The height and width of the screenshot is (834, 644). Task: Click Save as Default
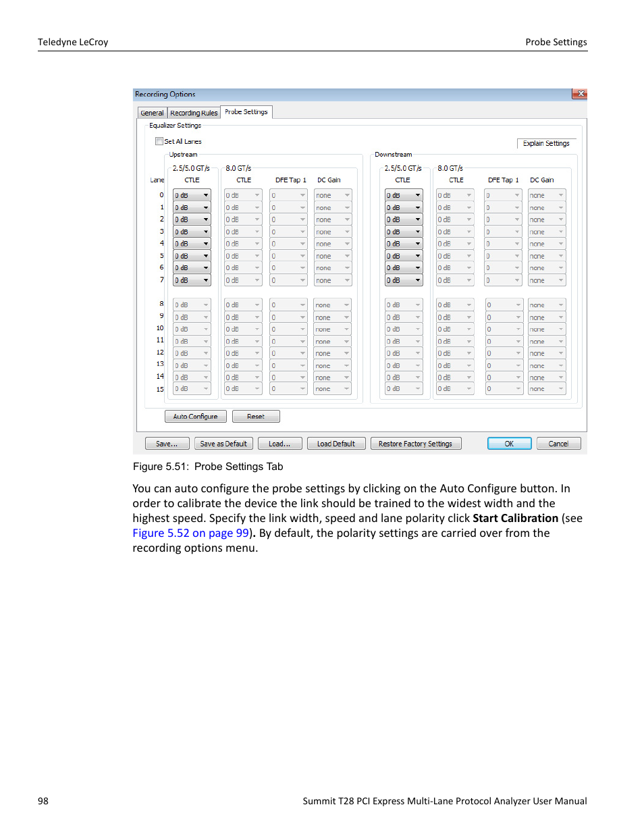tap(223, 443)
